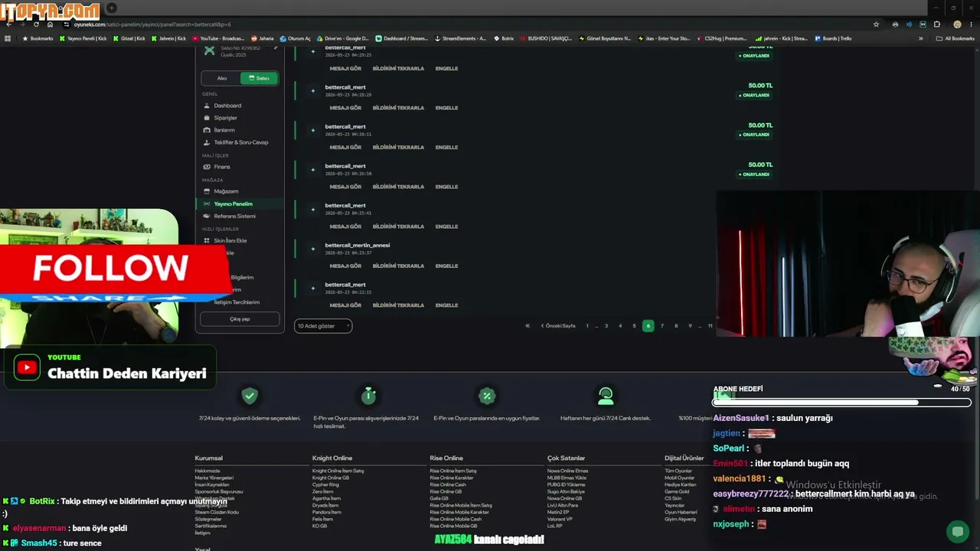980x551 pixels.
Task: Open a new browser tab
Action: 111,8
